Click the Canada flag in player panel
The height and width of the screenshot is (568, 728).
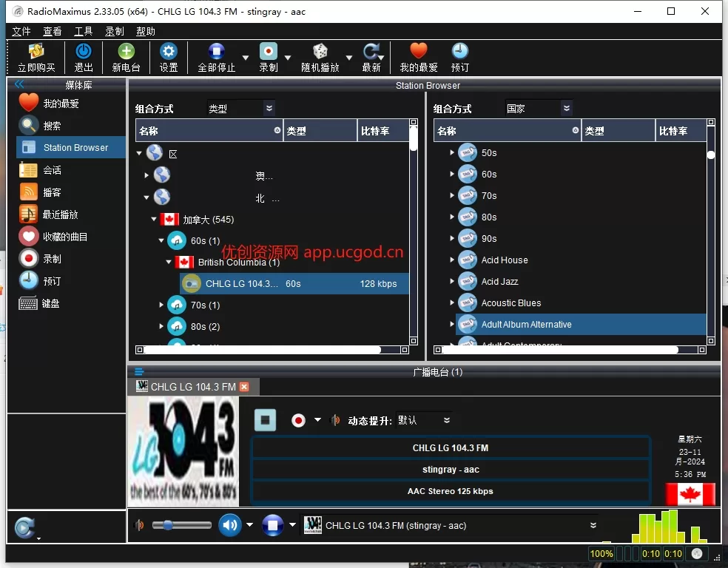690,494
